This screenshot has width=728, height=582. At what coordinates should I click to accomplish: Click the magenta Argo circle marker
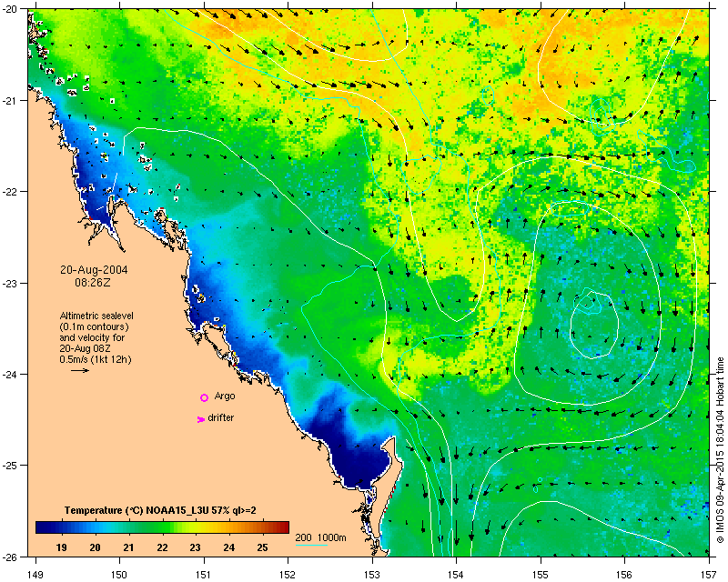point(204,397)
